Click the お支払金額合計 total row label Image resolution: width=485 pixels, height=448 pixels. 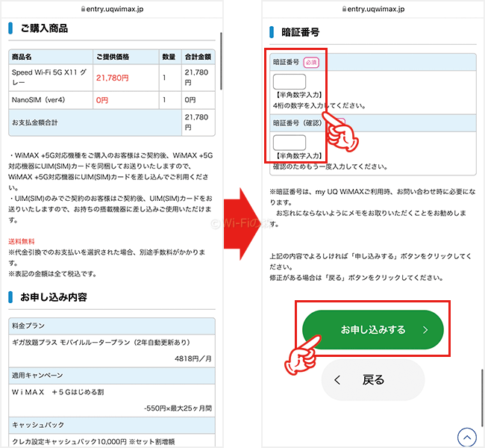[x=34, y=122]
